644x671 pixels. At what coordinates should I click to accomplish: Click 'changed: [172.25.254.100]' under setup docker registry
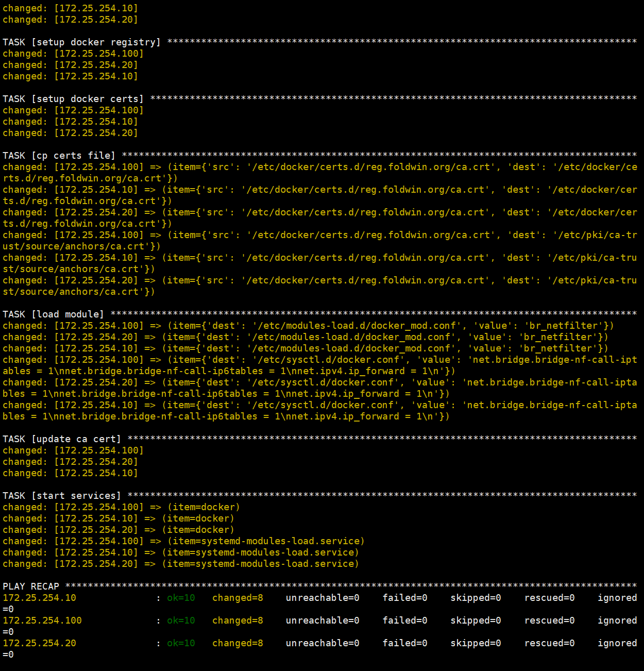click(73, 54)
